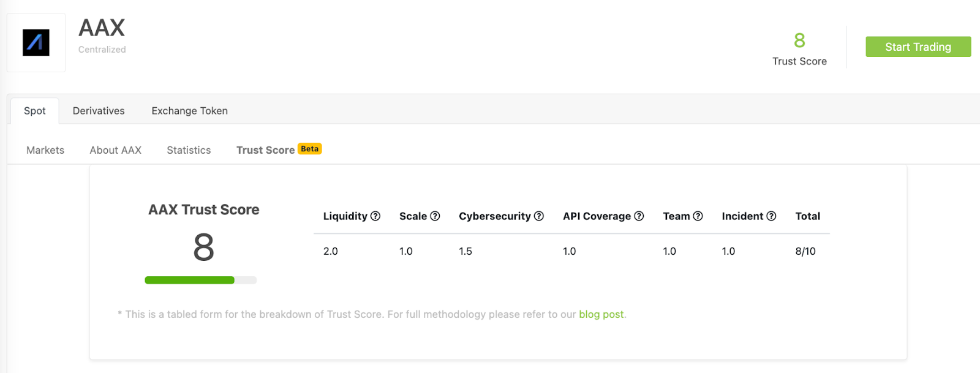980x373 pixels.
Task: Click the API Coverage column header
Action: point(597,216)
